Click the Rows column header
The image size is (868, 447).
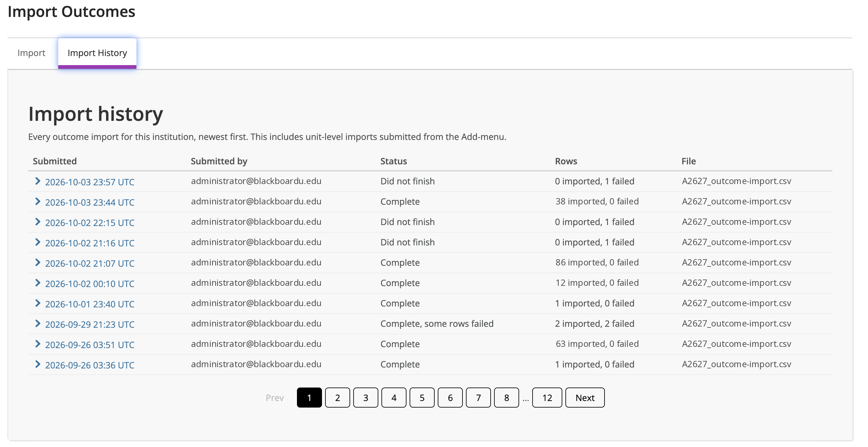(566, 161)
